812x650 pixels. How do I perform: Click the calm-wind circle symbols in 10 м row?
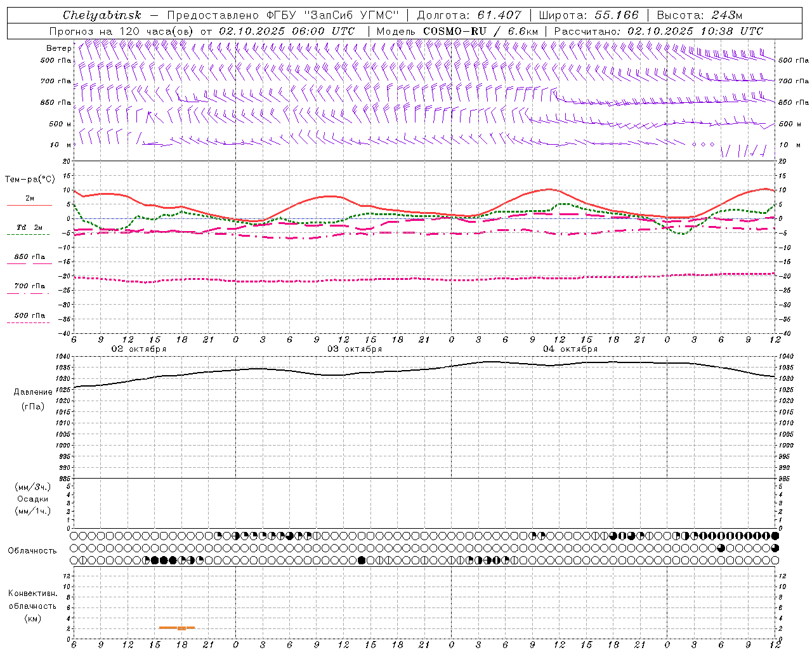(703, 145)
